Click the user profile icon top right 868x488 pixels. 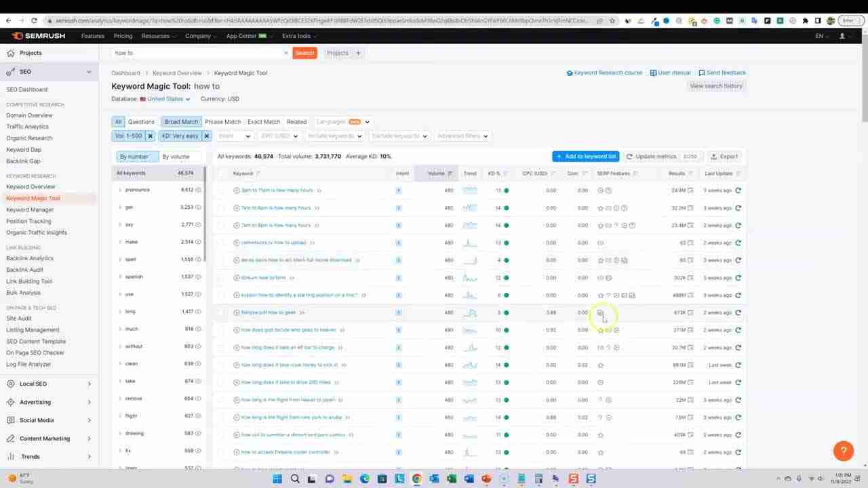pyautogui.click(x=842, y=36)
